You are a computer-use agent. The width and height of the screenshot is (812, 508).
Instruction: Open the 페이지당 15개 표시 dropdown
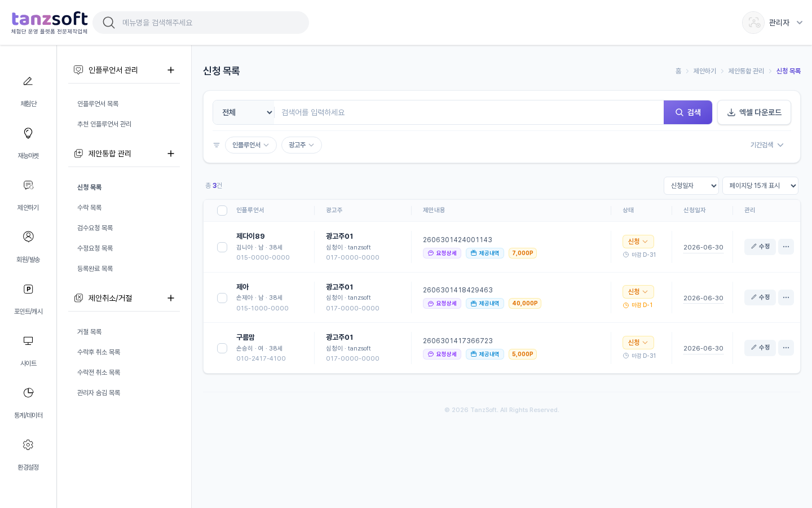[760, 186]
